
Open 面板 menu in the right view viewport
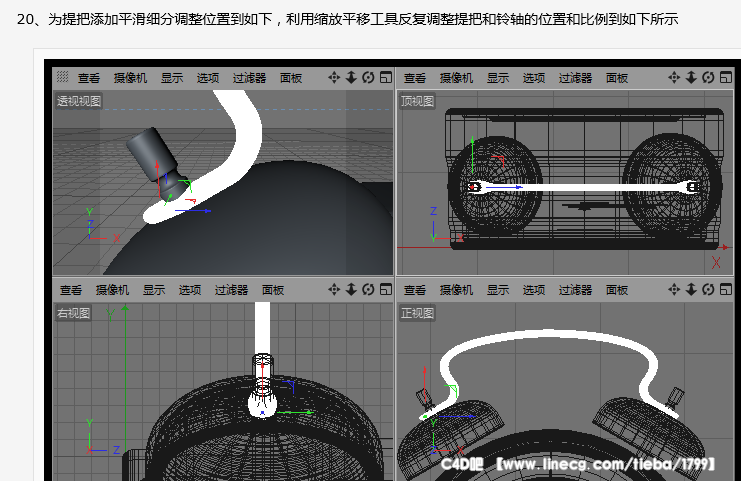[273, 290]
